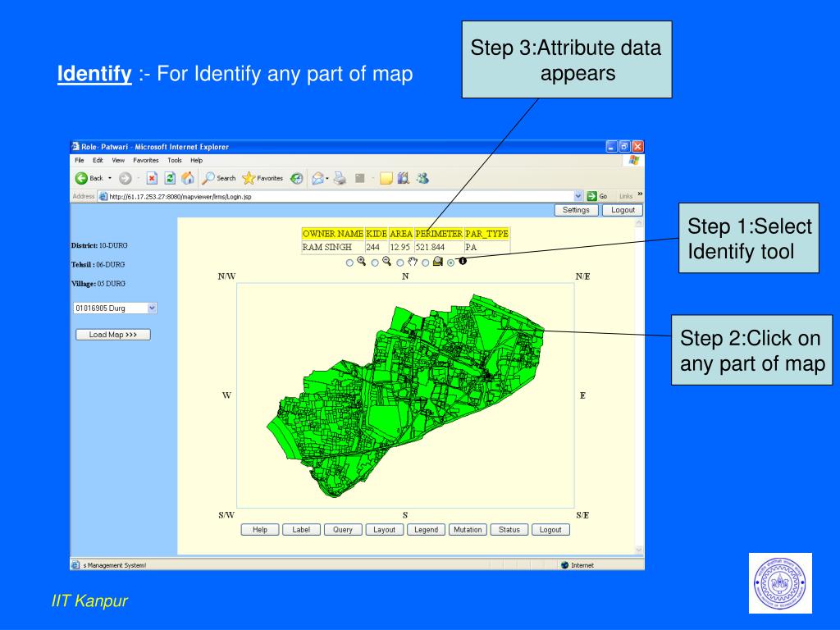Open the Tools menu
The height and width of the screenshot is (630, 840).
pos(175,160)
